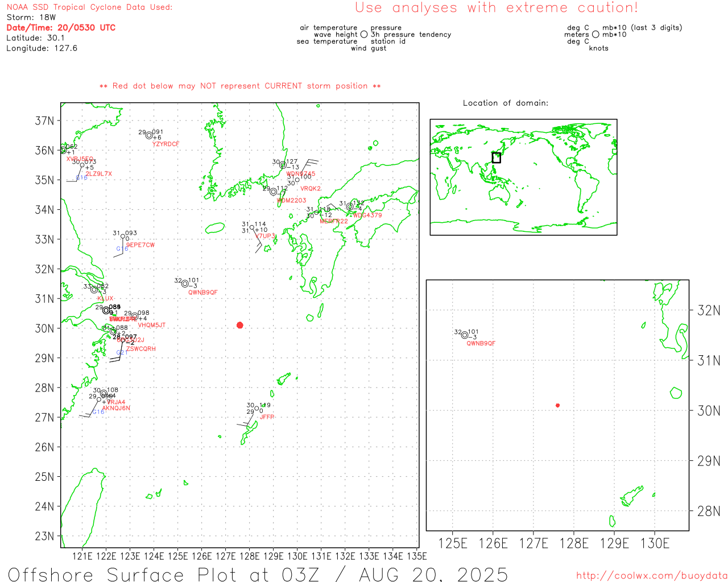Click the blue G21 wind gust label
Image resolution: width=728 pixels, height=582 pixels.
point(122,353)
